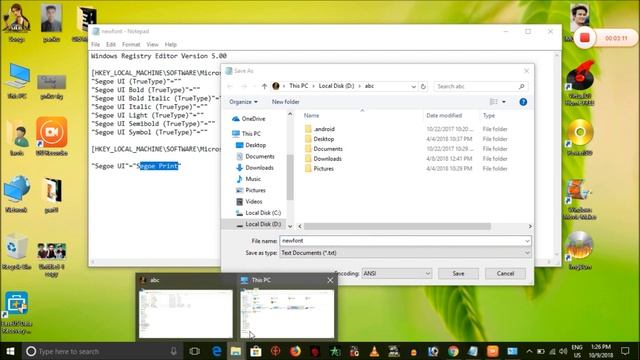640x360 pixels.
Task: Open Task View on the taskbar
Action: (195, 351)
